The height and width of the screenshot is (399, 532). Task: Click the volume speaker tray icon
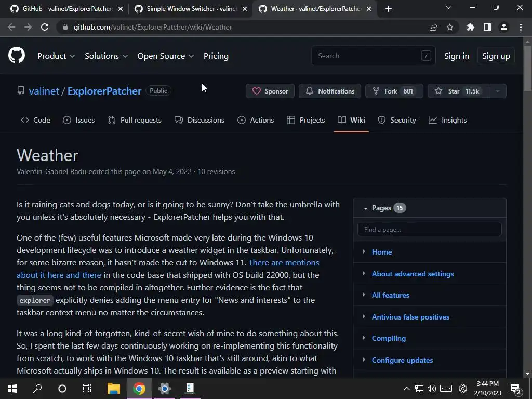click(x=432, y=389)
